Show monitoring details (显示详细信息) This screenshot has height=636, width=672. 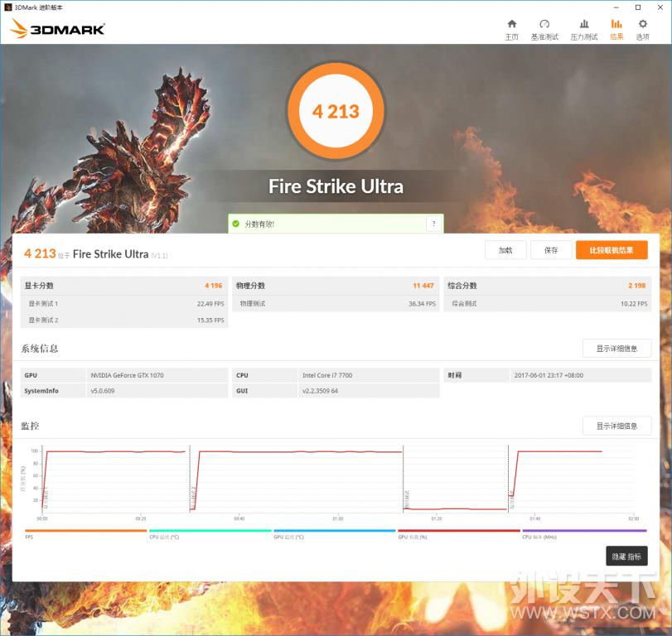tap(616, 426)
